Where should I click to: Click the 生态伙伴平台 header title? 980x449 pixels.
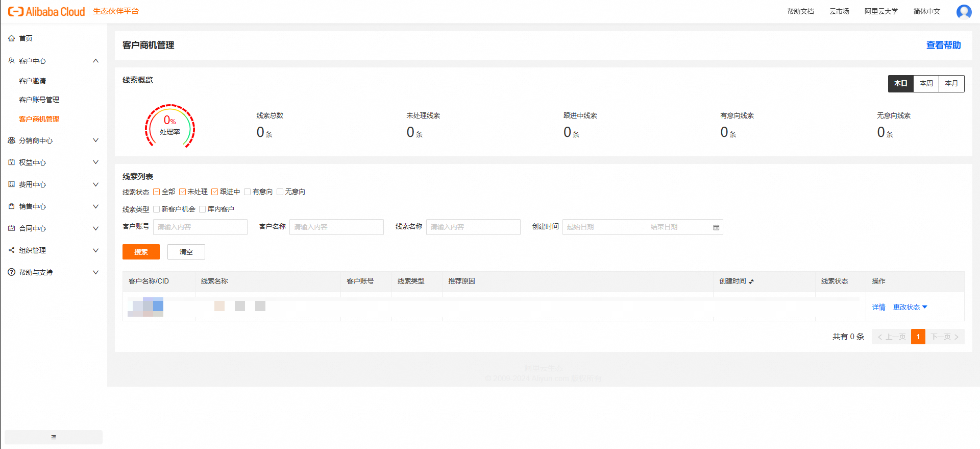(116, 11)
